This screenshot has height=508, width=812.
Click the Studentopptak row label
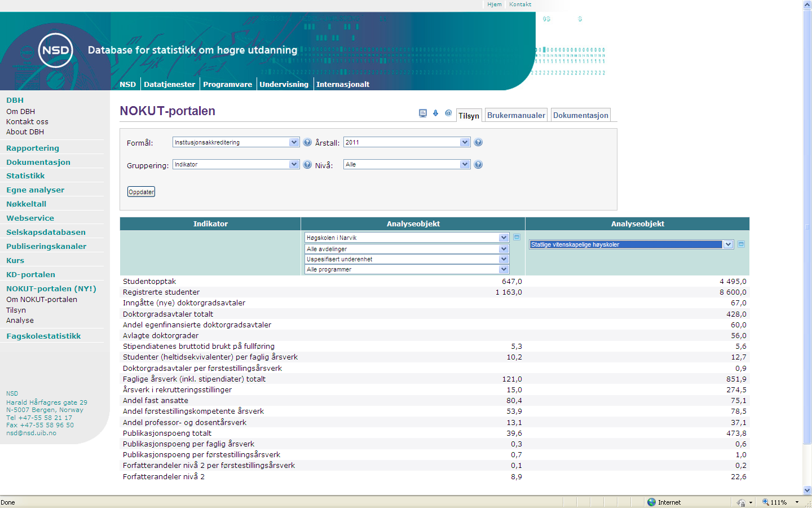coord(149,281)
